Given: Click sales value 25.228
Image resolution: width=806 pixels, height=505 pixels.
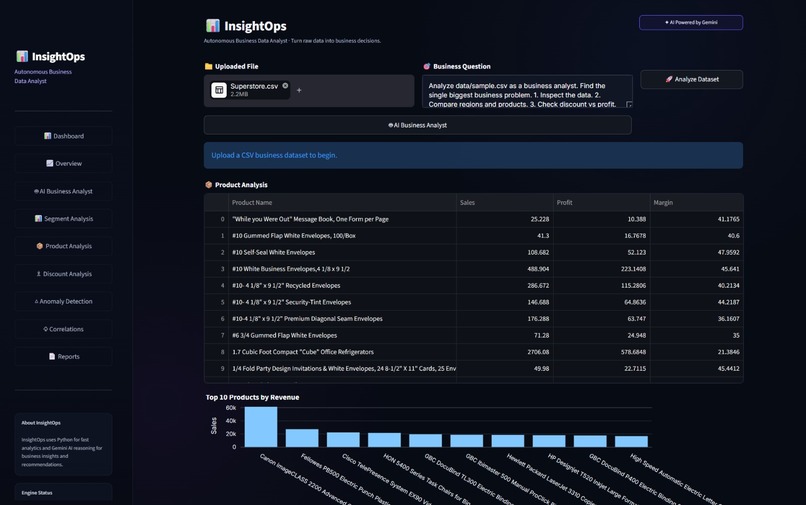Looking at the screenshot, I should [x=540, y=219].
